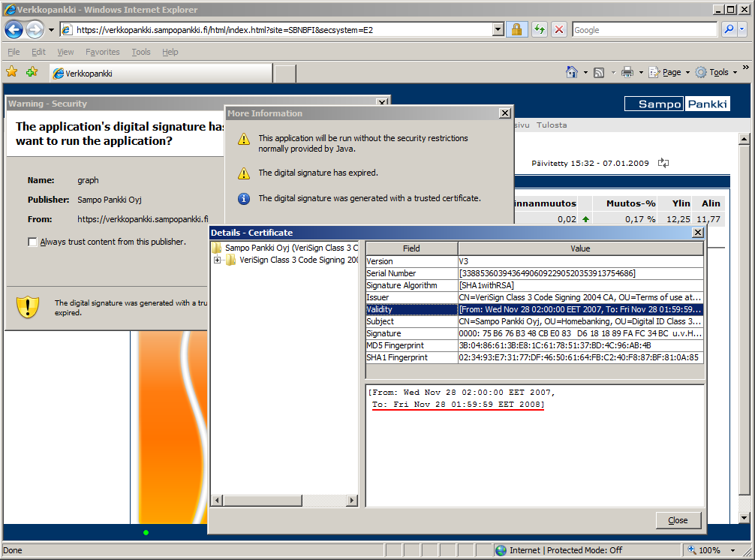Check Always trust content from this publisher
Viewport: 755px width, 560px height.
[33, 242]
